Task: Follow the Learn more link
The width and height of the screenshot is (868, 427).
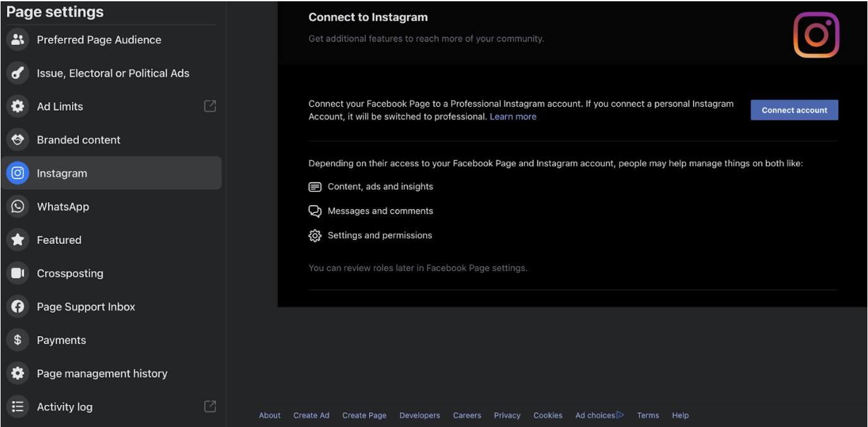Action: pos(513,117)
